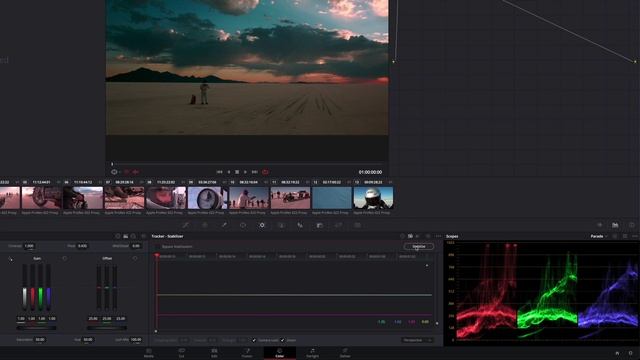Open tracker palette options menu
This screenshot has height=360, width=640.
click(x=438, y=236)
